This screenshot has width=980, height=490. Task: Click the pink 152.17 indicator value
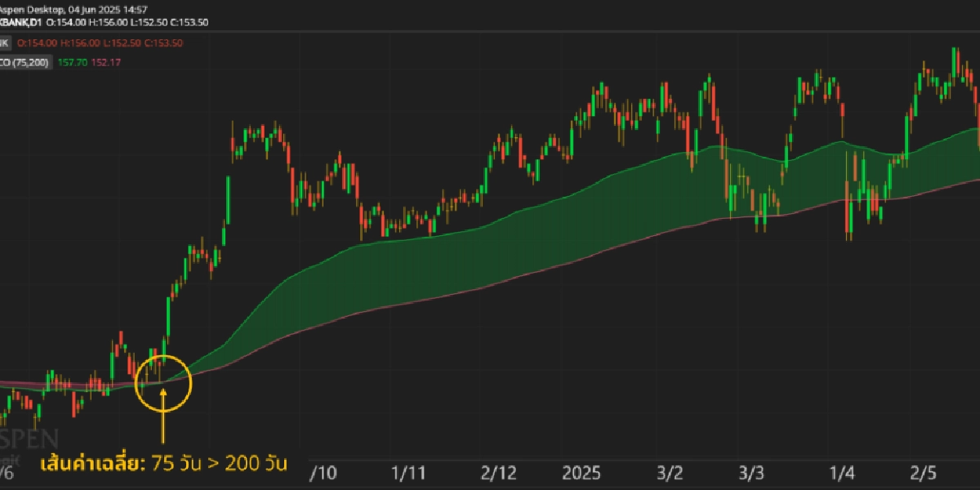tap(107, 63)
